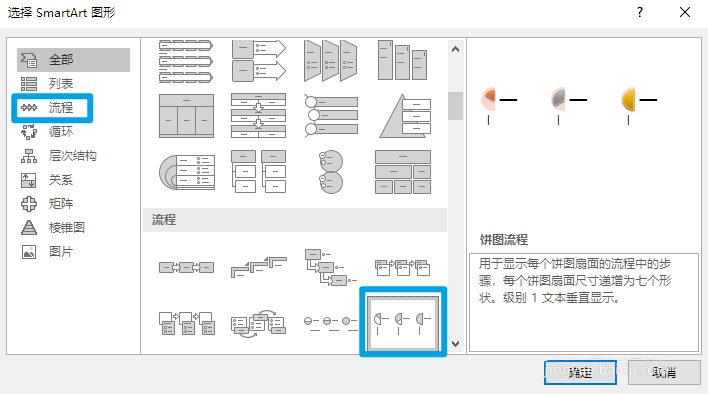Click the 流程 section header in layout list

(x=295, y=220)
